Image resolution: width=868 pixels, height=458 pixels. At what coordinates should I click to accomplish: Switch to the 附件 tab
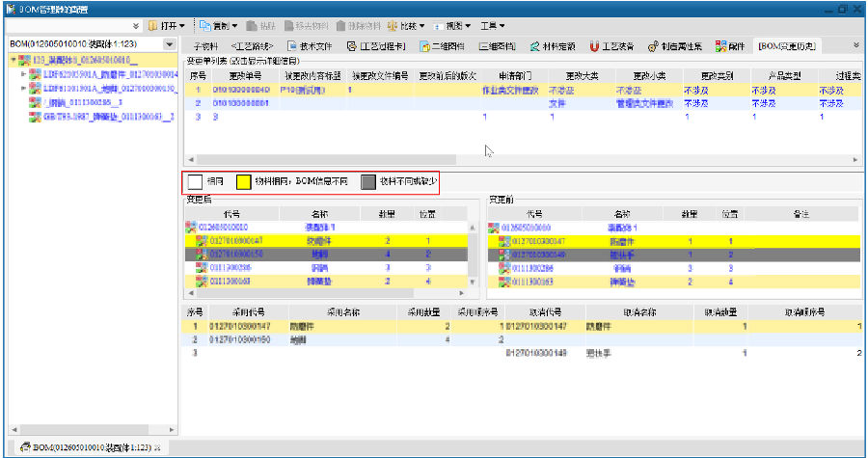730,46
